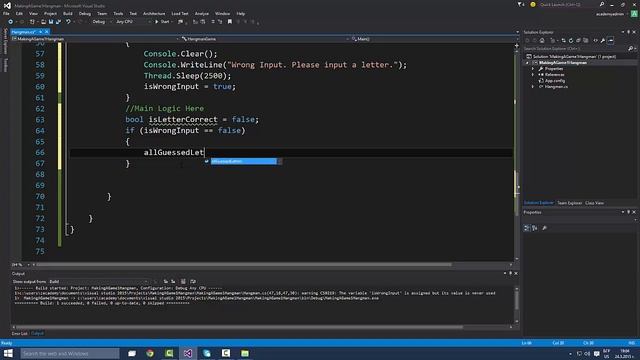Click the Search Solution Explorer field
Screen dimensions: 640x360
576,49
